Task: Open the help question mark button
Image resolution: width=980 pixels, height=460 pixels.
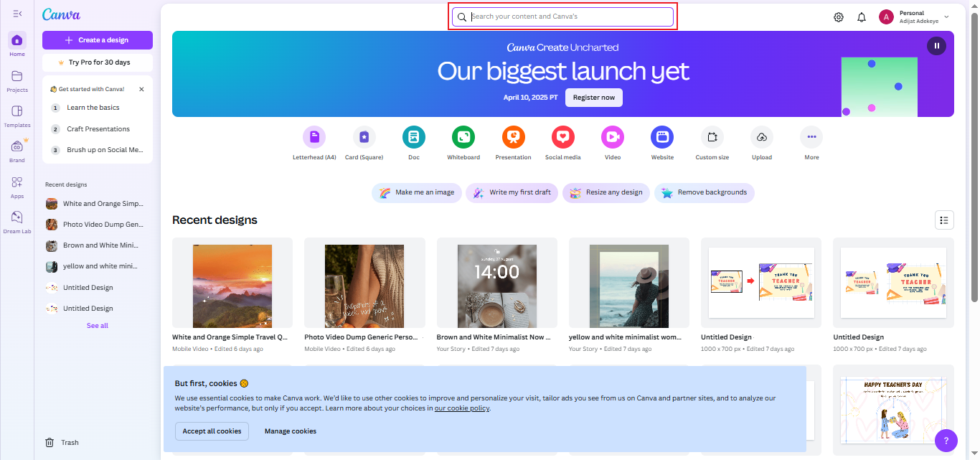Action: [x=946, y=441]
